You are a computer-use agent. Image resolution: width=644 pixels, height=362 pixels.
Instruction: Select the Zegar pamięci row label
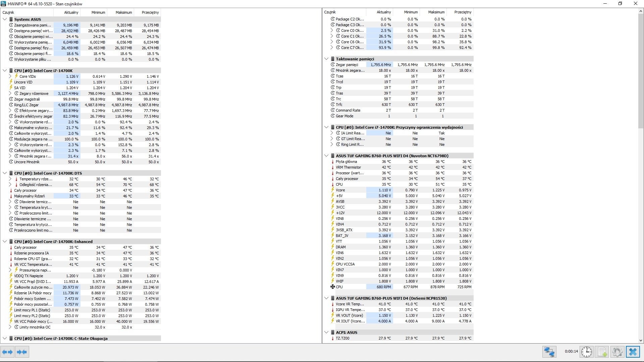347,65
